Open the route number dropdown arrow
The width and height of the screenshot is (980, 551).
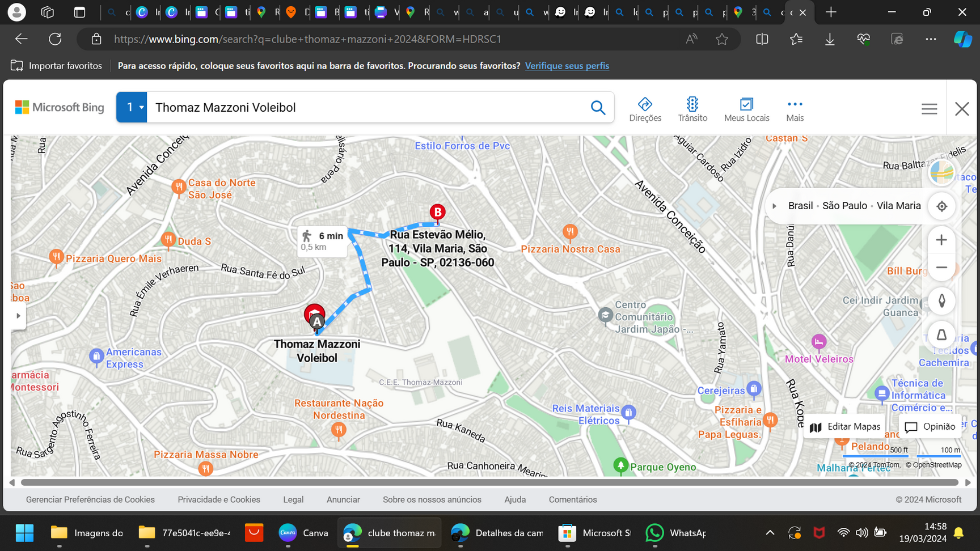click(141, 107)
